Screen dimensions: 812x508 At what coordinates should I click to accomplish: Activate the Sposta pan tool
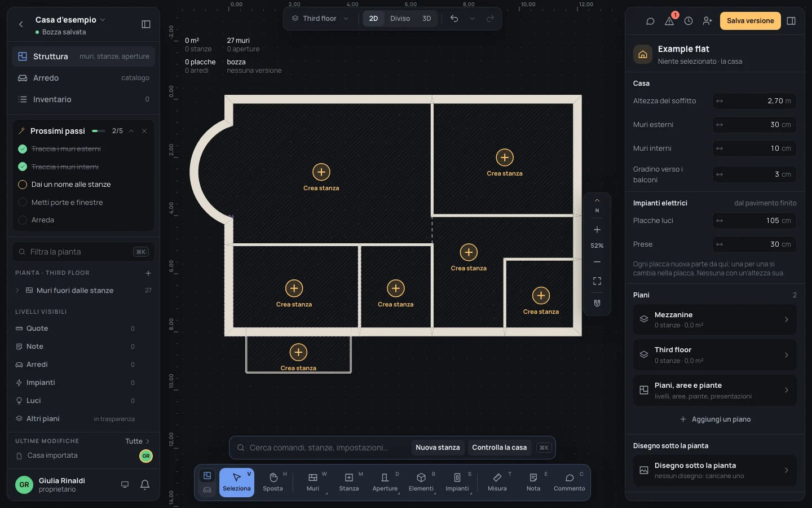click(x=273, y=483)
